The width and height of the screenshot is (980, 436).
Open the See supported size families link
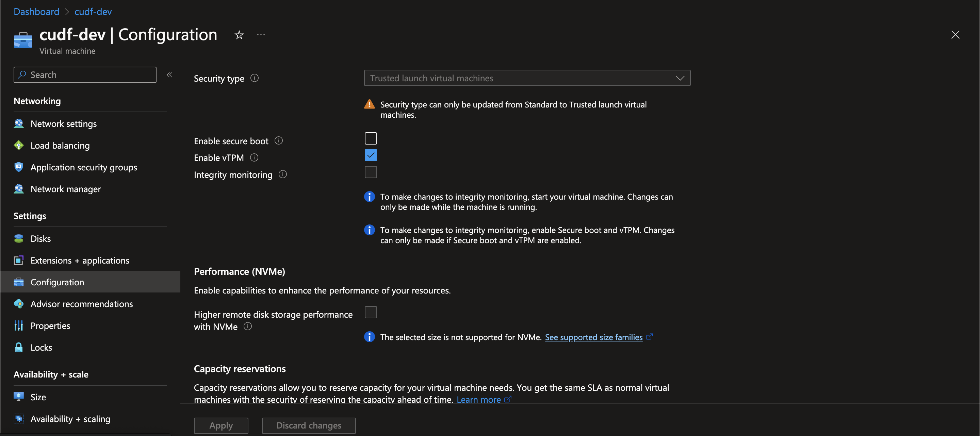pyautogui.click(x=593, y=337)
